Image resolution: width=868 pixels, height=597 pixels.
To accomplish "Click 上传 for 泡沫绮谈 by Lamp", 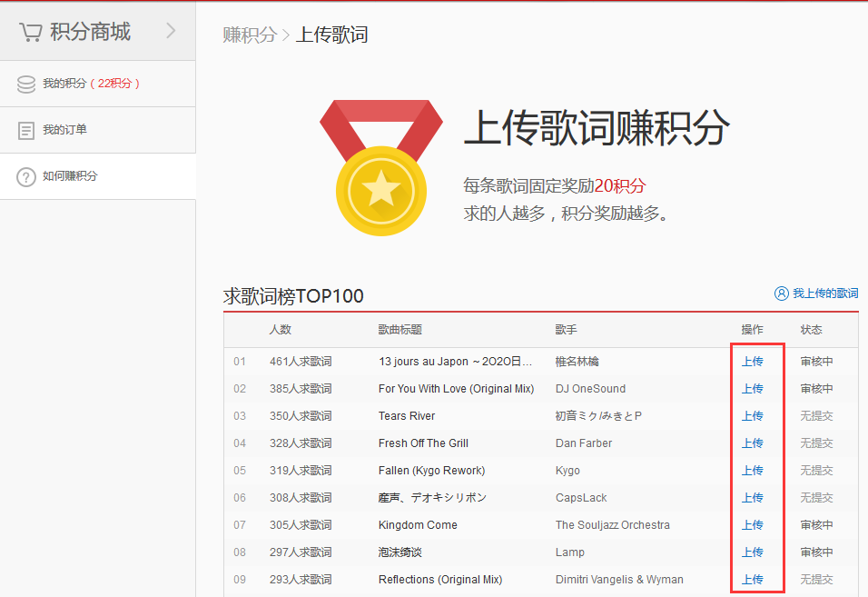I will click(752, 552).
